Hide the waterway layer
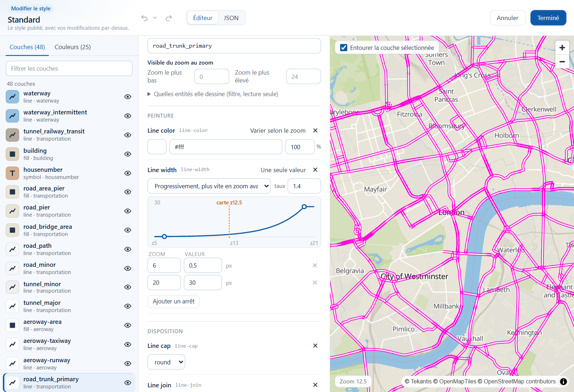 tap(128, 97)
